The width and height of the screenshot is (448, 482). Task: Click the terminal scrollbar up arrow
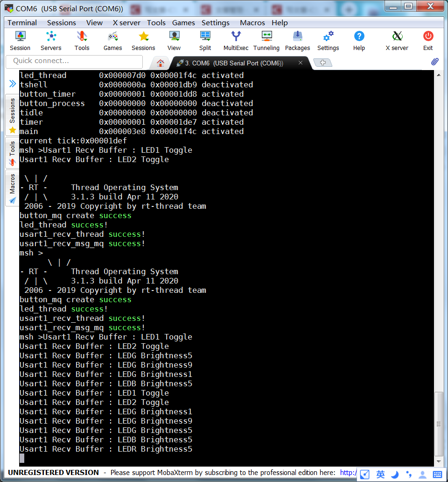tap(439, 75)
